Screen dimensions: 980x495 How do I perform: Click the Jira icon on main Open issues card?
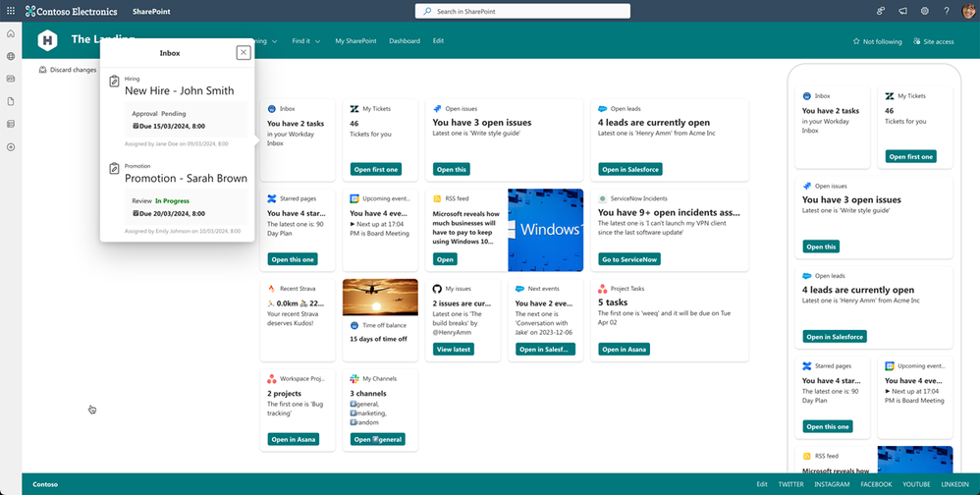tap(437, 109)
